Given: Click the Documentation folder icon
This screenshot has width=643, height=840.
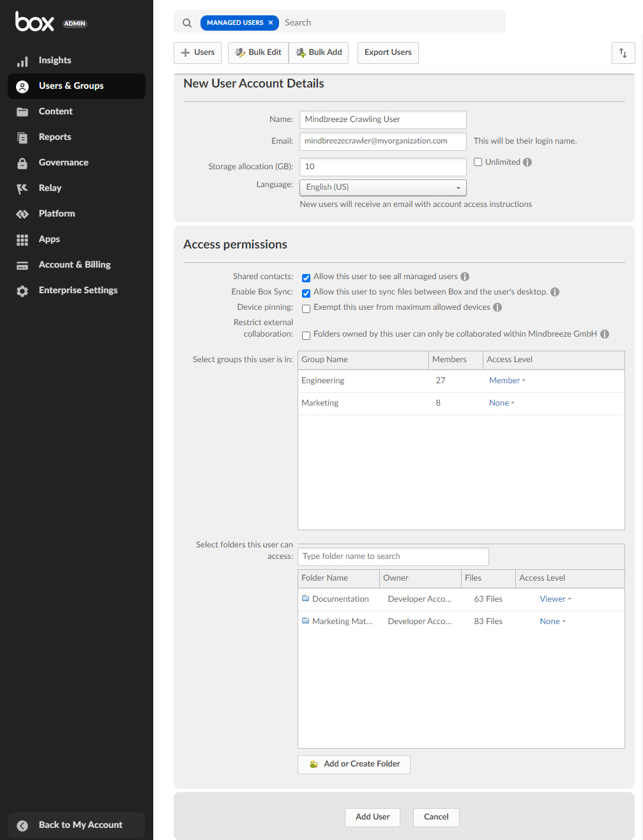Looking at the screenshot, I should (x=306, y=599).
